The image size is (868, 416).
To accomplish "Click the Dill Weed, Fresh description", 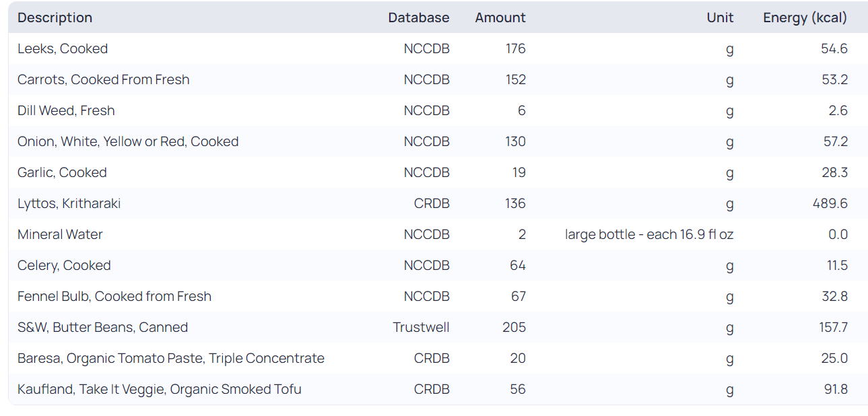I will click(66, 110).
